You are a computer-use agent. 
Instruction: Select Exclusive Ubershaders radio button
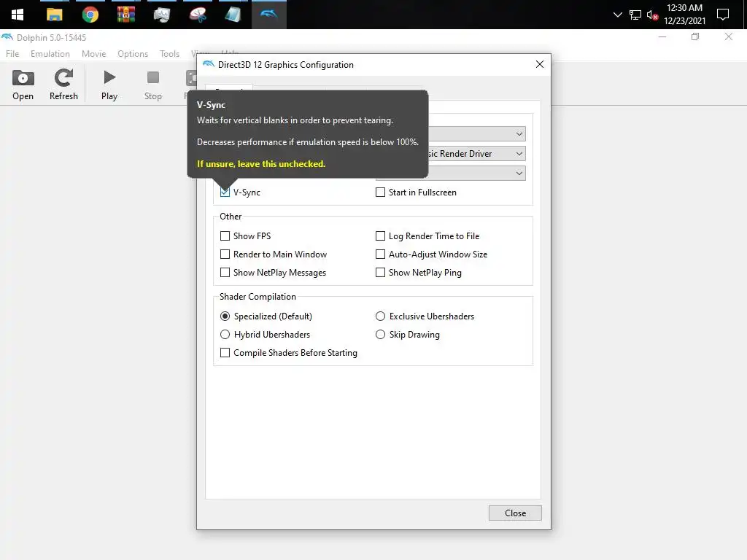[380, 316]
